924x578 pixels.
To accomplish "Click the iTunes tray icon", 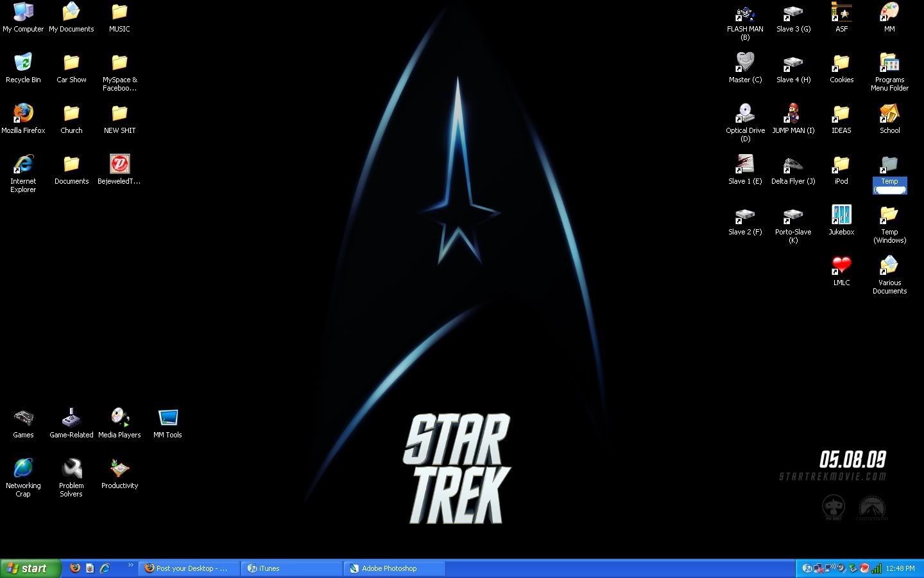I will 807,568.
